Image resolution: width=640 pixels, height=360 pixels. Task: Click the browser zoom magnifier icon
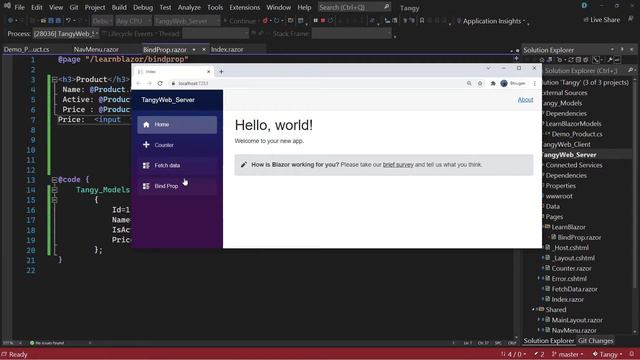tap(469, 83)
